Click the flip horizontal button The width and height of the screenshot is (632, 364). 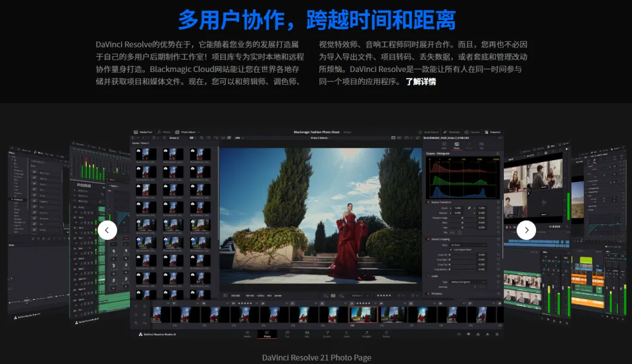pos(452,232)
